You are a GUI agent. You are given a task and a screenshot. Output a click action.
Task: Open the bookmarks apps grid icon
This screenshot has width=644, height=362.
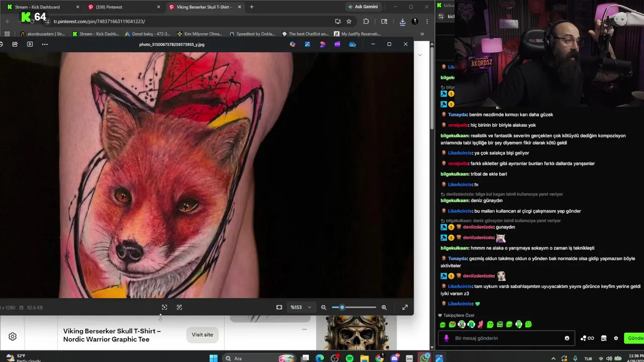[x=7, y=34]
